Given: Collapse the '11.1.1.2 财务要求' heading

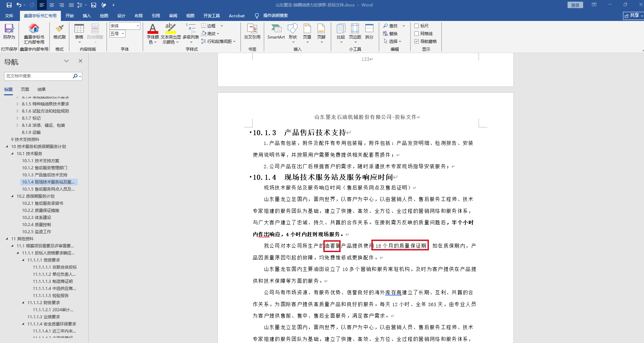Looking at the screenshot, I should [23, 302].
